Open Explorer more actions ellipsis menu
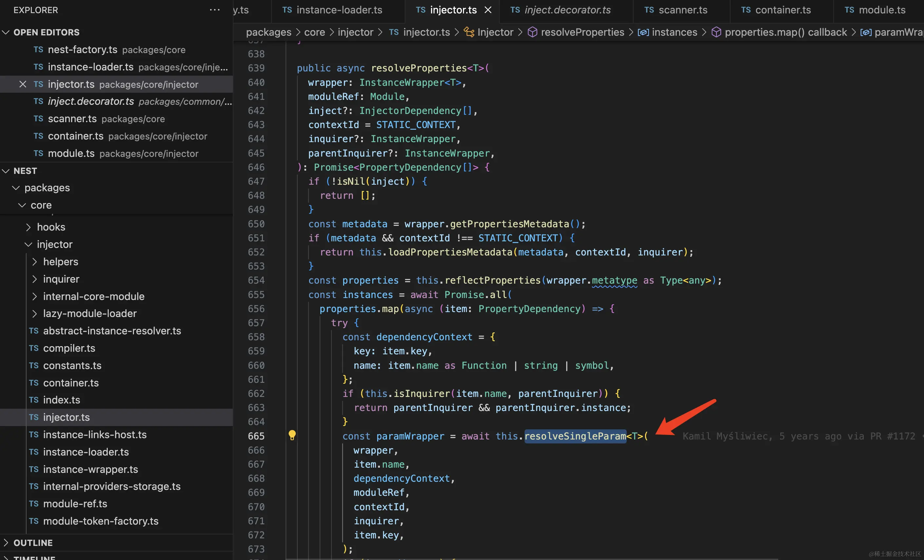924x560 pixels. click(214, 10)
